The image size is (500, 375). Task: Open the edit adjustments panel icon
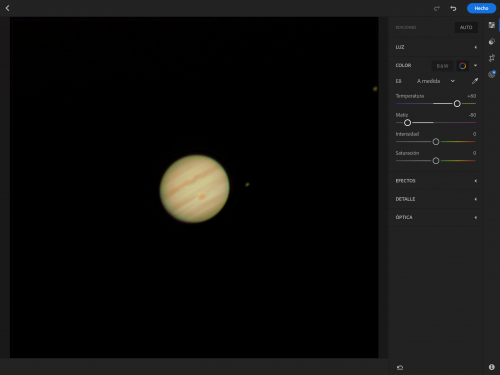492,25
